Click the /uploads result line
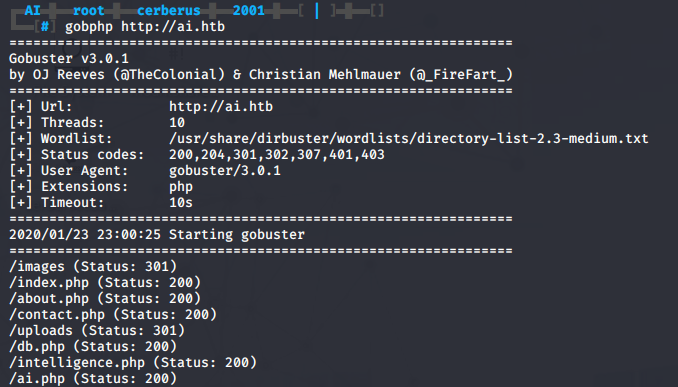Screen dimensions: 678x387 point(97,330)
